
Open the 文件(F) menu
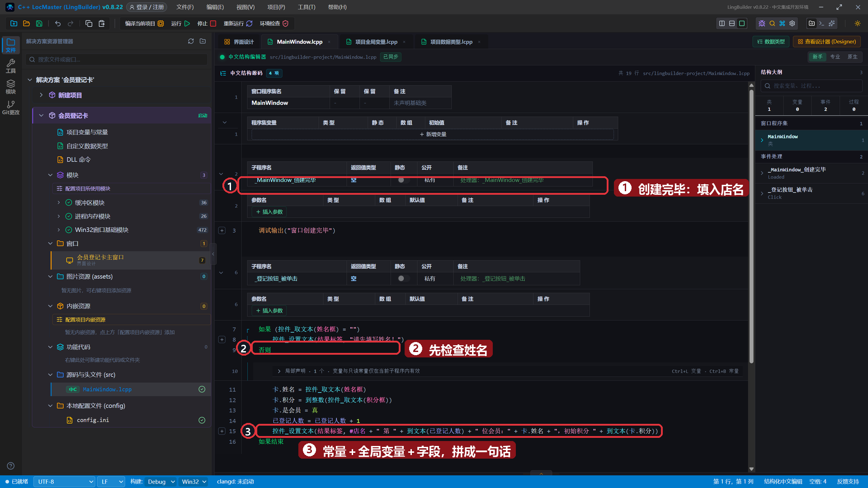pyautogui.click(x=185, y=7)
